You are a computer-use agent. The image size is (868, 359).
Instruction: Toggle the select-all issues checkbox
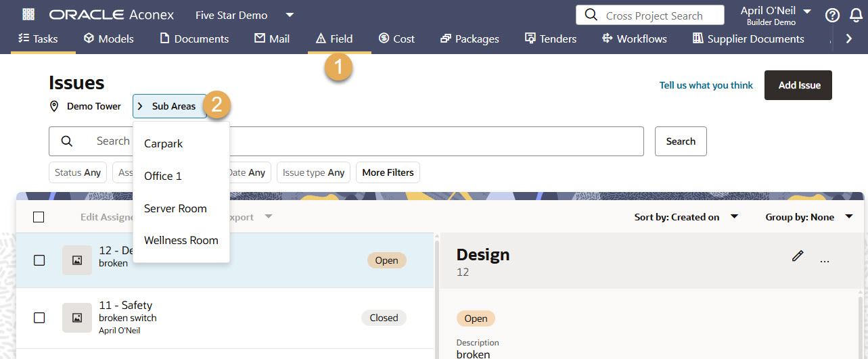coord(39,217)
